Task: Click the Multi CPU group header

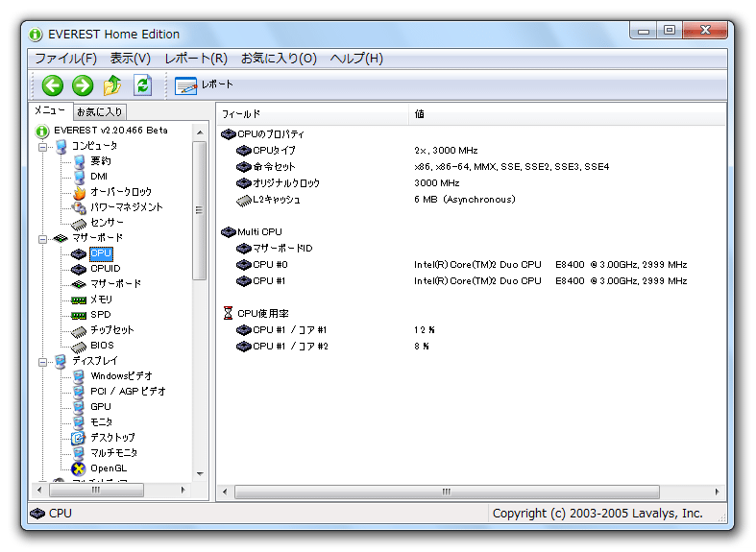Action: tap(251, 231)
